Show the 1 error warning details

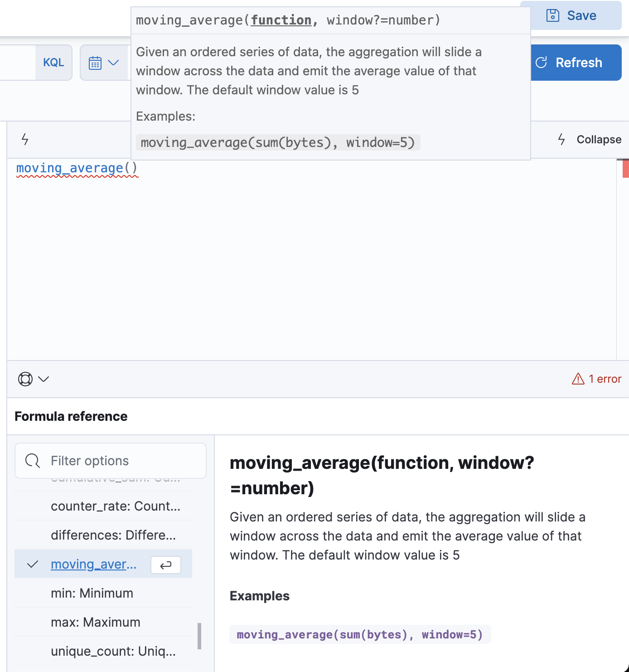coord(597,379)
